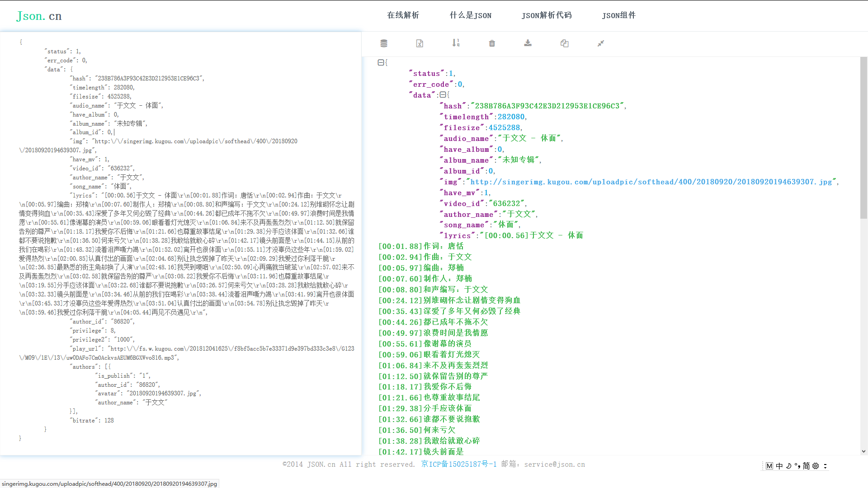Image resolution: width=868 pixels, height=488 pixels.
Task: Open the IME toolbar options arrow
Action: 825,466
